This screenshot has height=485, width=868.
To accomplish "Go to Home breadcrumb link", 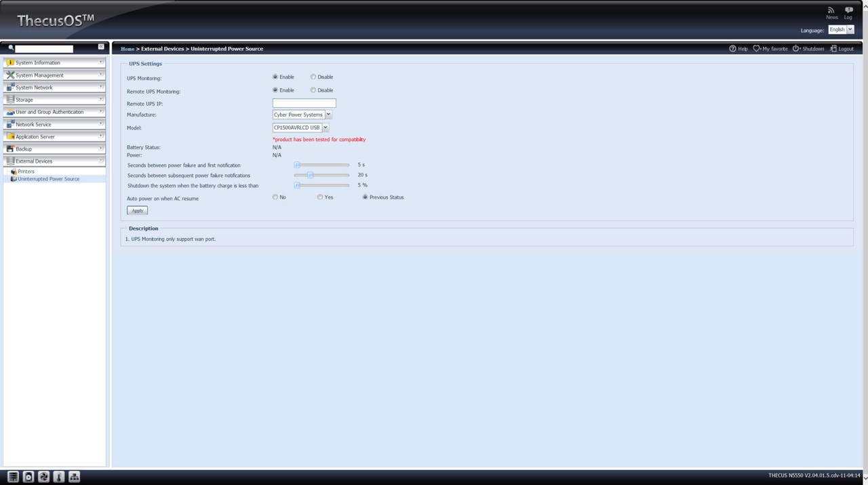I will tap(127, 49).
